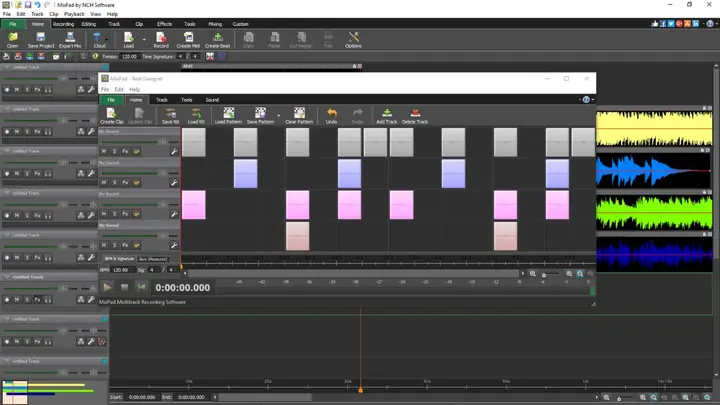Solo the first MixPad Untitled Track
720x405 pixels.
coord(27,90)
